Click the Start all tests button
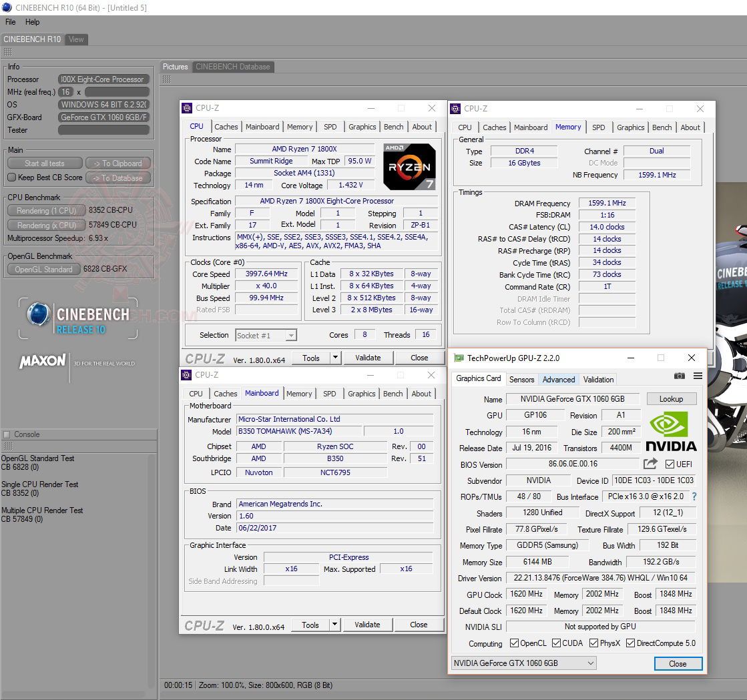 click(45, 163)
